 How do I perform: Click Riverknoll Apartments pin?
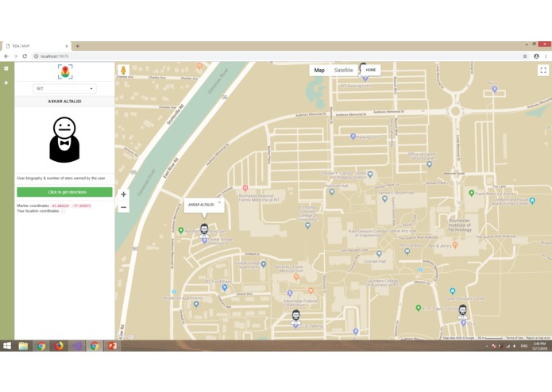[196, 304]
